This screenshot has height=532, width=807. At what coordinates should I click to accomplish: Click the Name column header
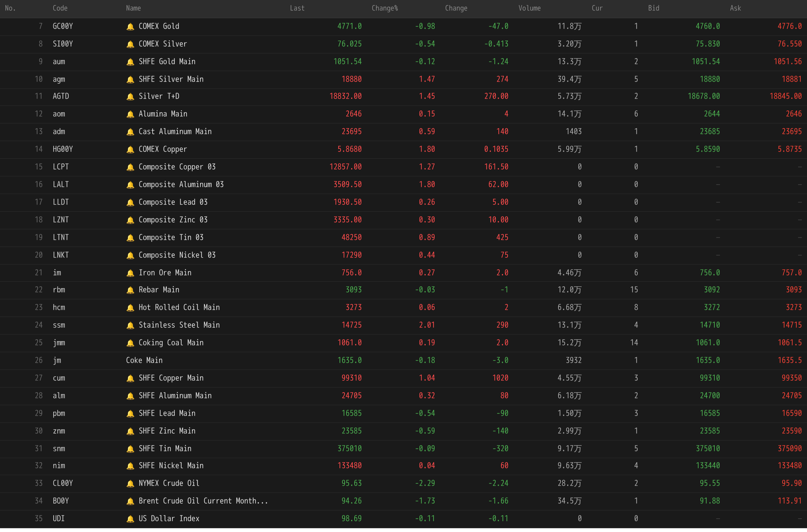[133, 8]
